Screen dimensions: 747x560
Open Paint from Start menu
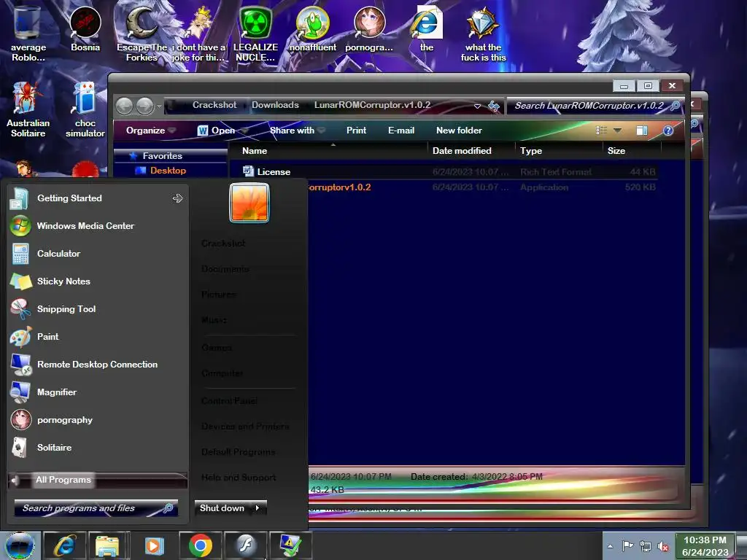tap(97, 337)
